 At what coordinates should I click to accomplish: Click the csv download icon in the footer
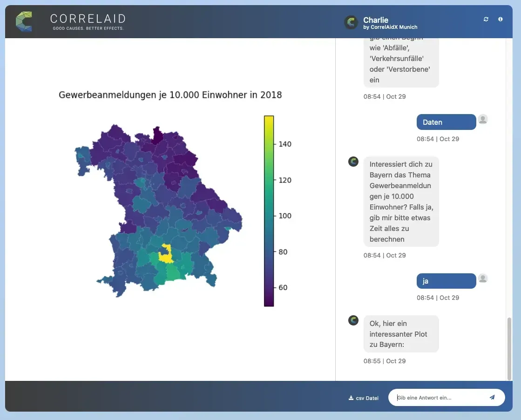tap(350, 398)
